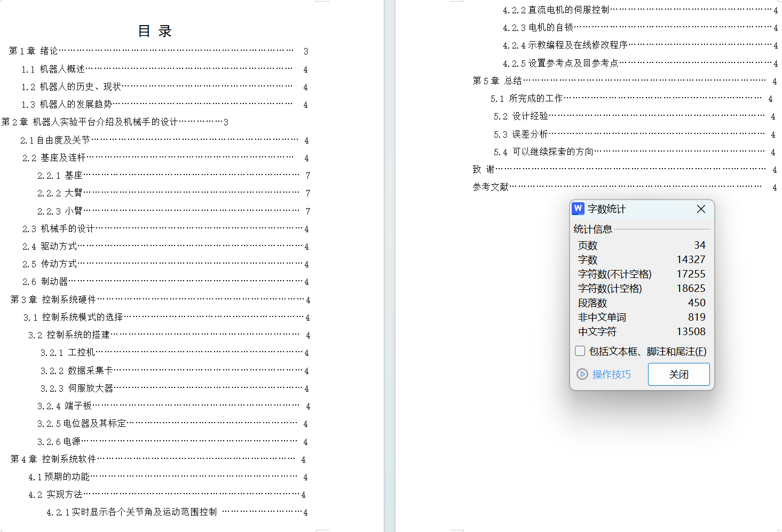Select TOC entry 3.2 控制系统的搭建
The image size is (782, 532).
pos(169,335)
